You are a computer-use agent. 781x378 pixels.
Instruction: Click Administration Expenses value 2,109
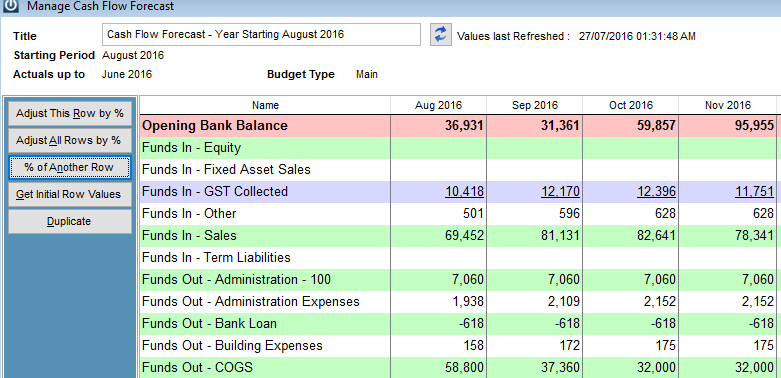565,301
